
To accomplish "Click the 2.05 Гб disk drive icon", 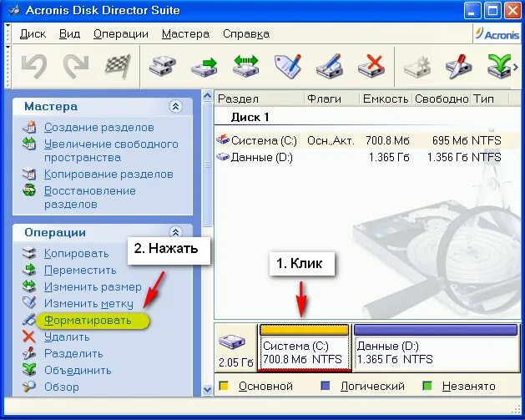I will click(x=232, y=342).
